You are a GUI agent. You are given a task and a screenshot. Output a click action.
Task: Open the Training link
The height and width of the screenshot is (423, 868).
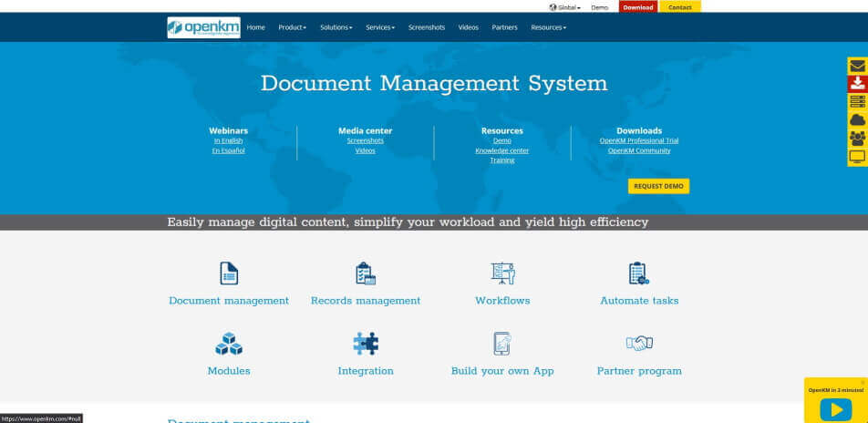point(502,160)
